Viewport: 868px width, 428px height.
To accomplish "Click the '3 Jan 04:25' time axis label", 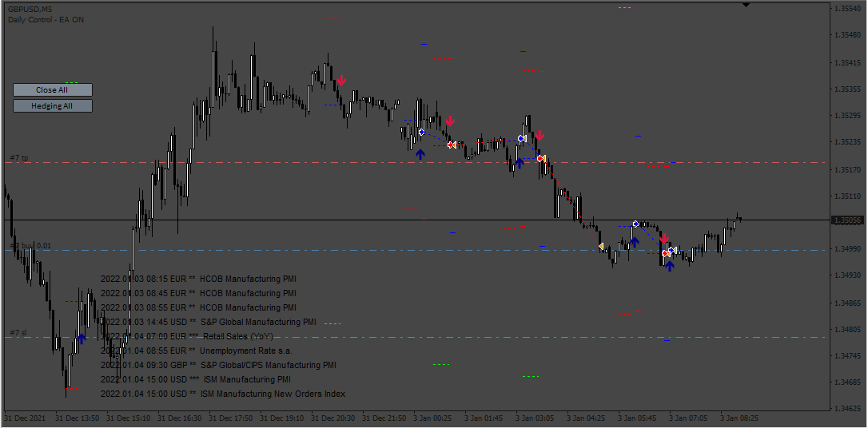I will tap(586, 418).
